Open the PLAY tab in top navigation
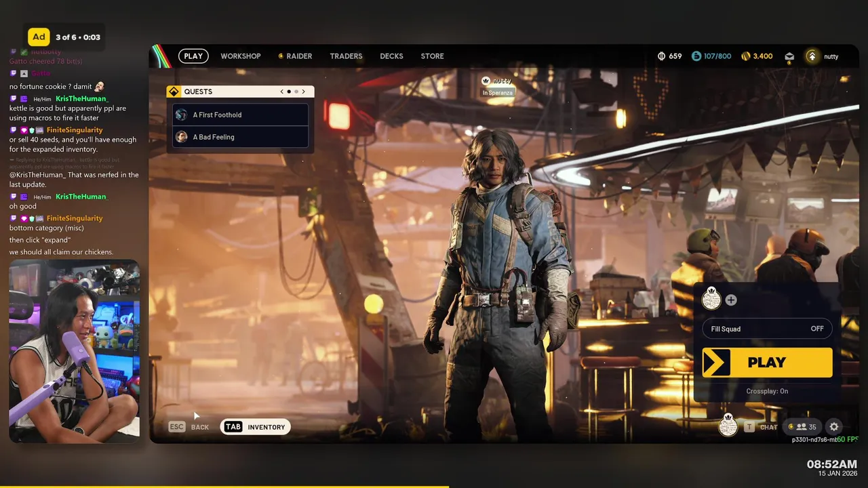 tap(193, 56)
